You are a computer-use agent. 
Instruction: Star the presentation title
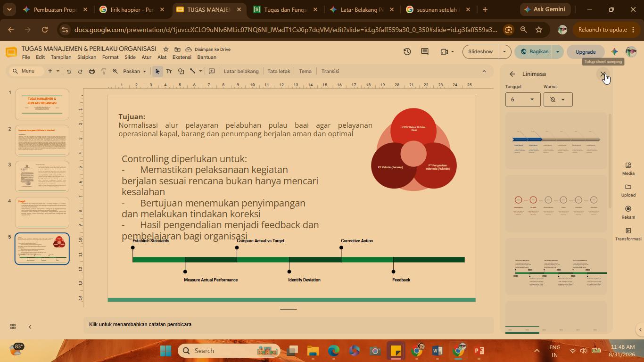pyautogui.click(x=166, y=49)
